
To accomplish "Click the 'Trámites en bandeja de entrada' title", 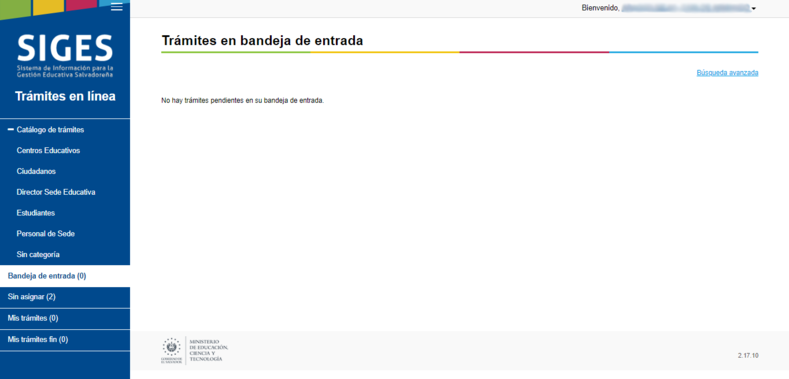I will (x=262, y=41).
